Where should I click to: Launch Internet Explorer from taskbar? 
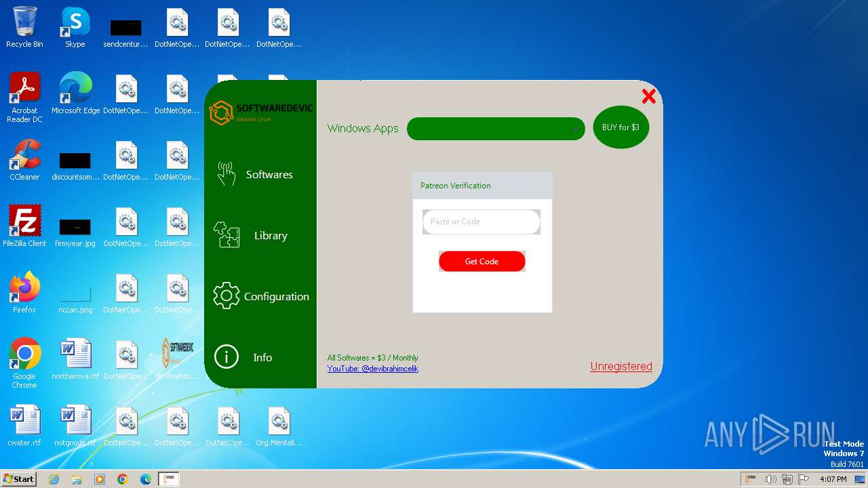(x=54, y=479)
